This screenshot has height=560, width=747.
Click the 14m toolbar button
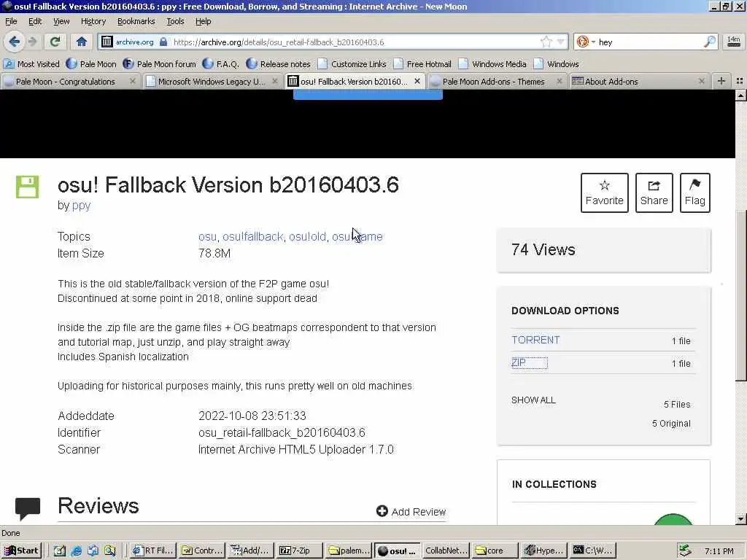click(734, 42)
